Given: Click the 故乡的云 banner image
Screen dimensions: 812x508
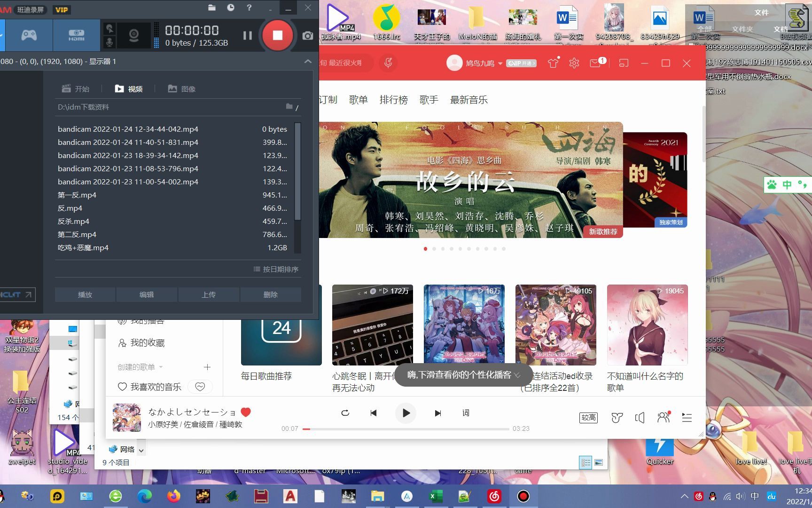Looking at the screenshot, I should pos(471,180).
